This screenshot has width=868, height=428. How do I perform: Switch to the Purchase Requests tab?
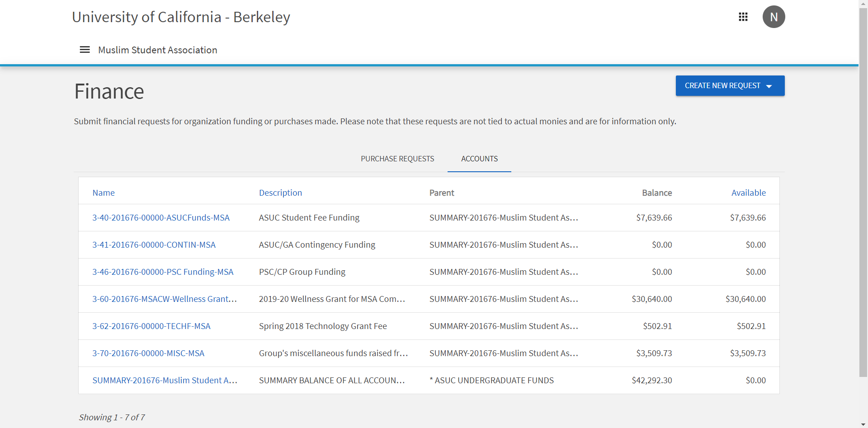tap(397, 159)
